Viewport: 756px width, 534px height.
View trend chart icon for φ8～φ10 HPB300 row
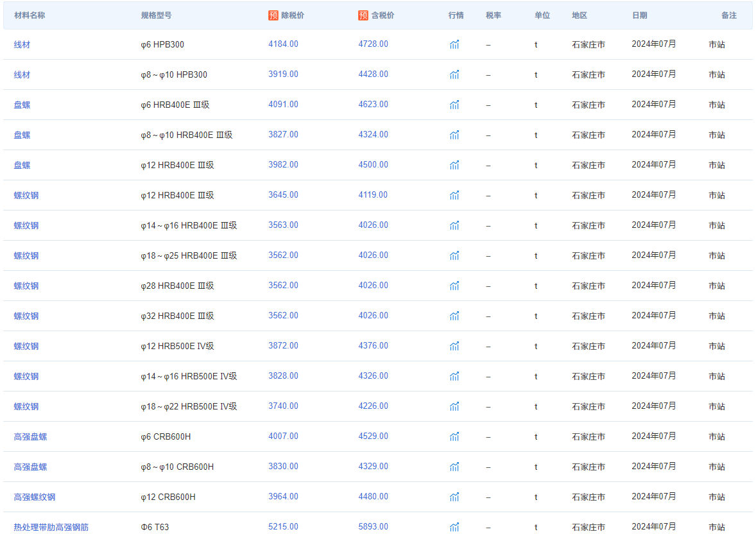pos(454,74)
